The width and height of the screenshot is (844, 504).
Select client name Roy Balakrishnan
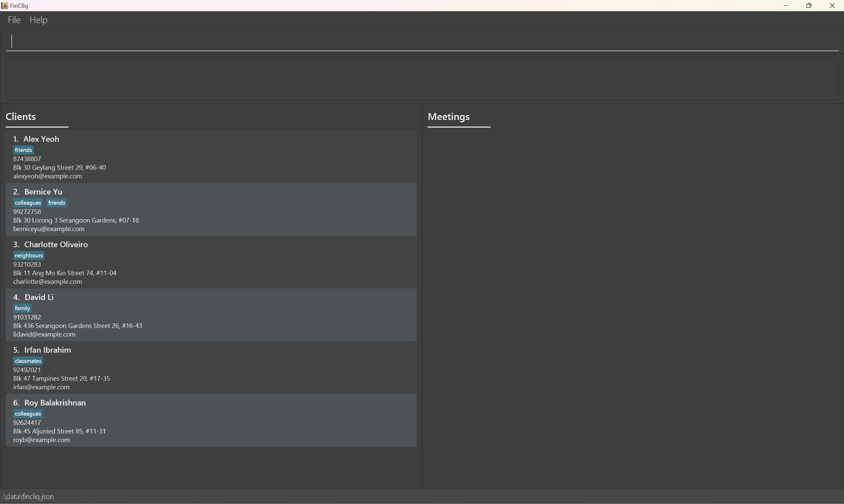[x=55, y=403]
